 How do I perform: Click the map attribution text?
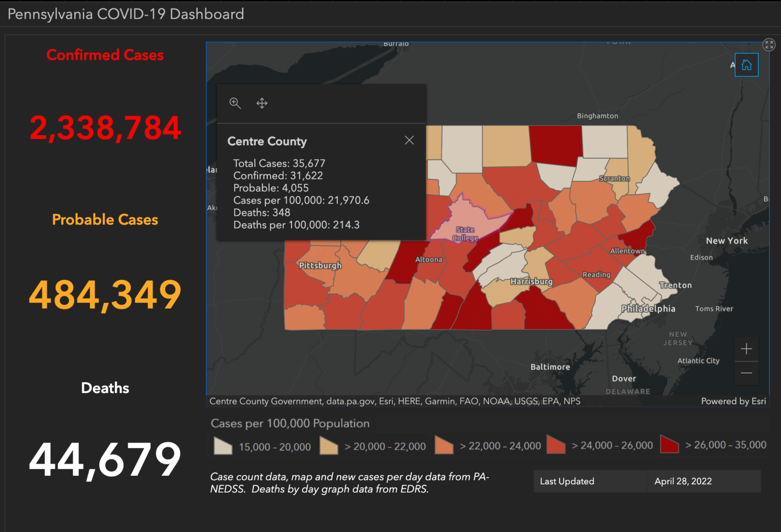point(395,401)
